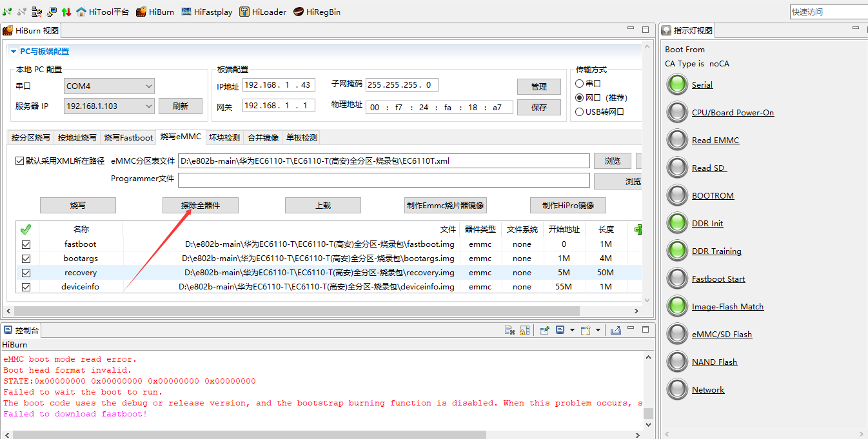Click the 烧写 burn button
Screen dimensions: 868x439
tap(78, 205)
